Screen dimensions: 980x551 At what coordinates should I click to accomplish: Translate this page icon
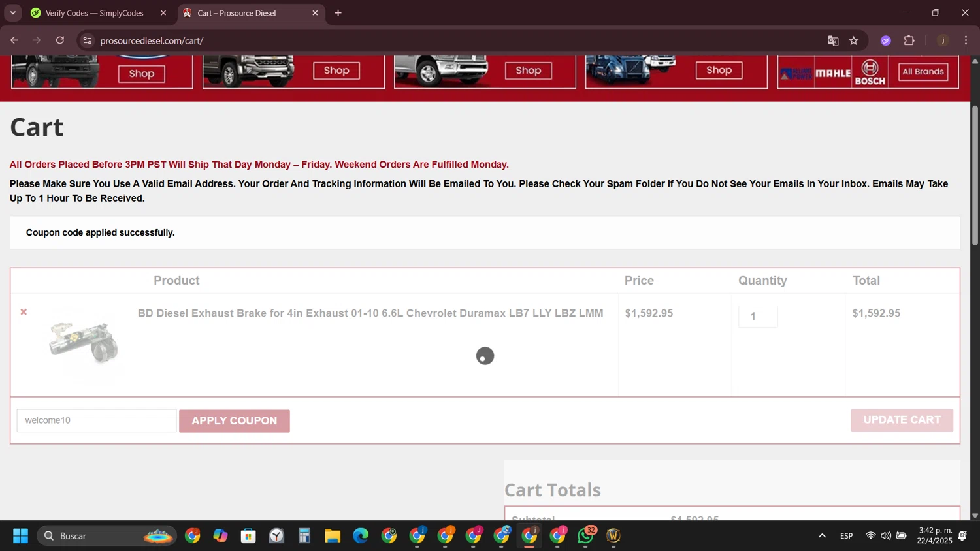click(833, 40)
